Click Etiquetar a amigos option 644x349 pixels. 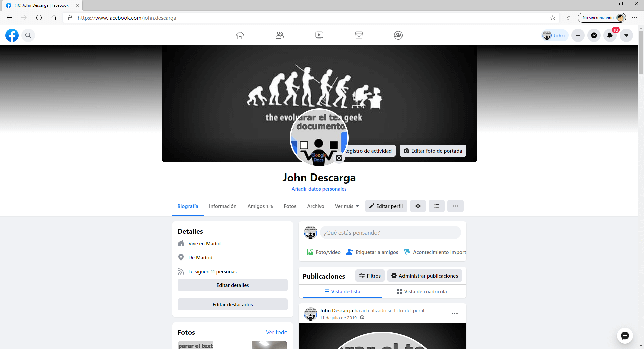coord(372,252)
